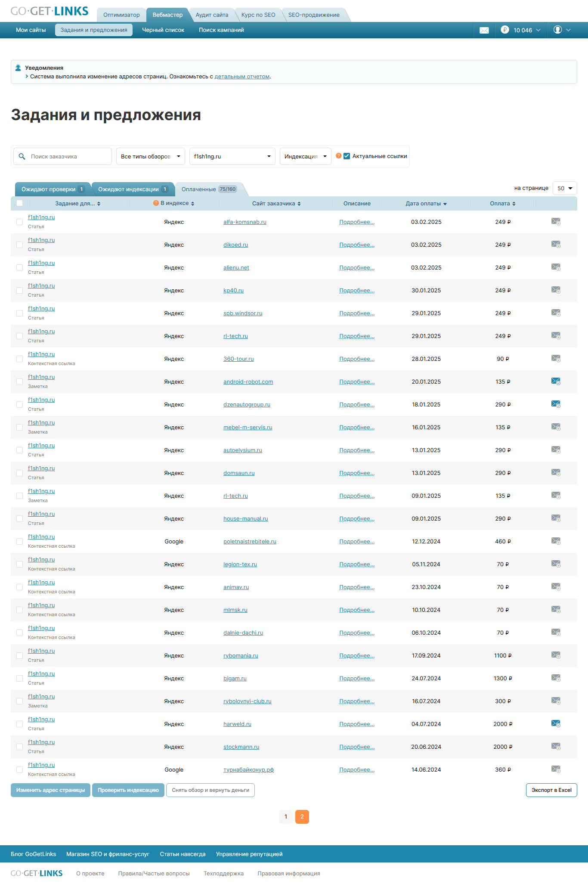Open message icon for alfa-komsnab.ru row
Screen dimensions: 588x884
pyautogui.click(x=556, y=222)
